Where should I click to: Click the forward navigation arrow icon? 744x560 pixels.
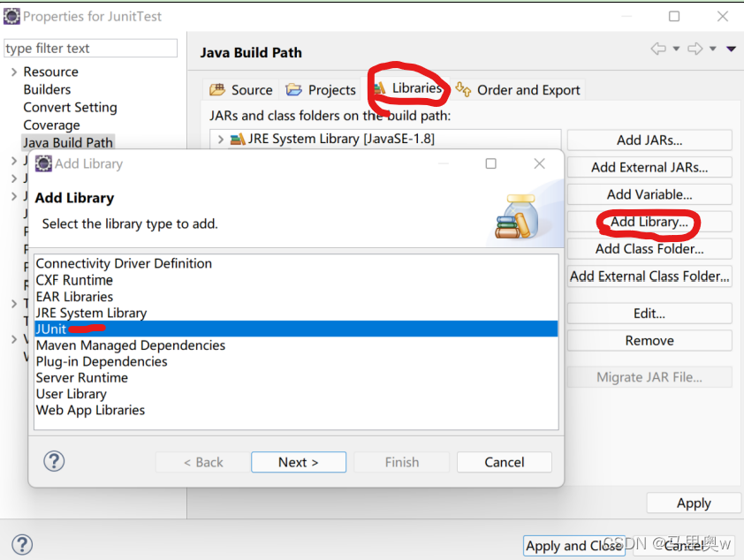tap(695, 49)
